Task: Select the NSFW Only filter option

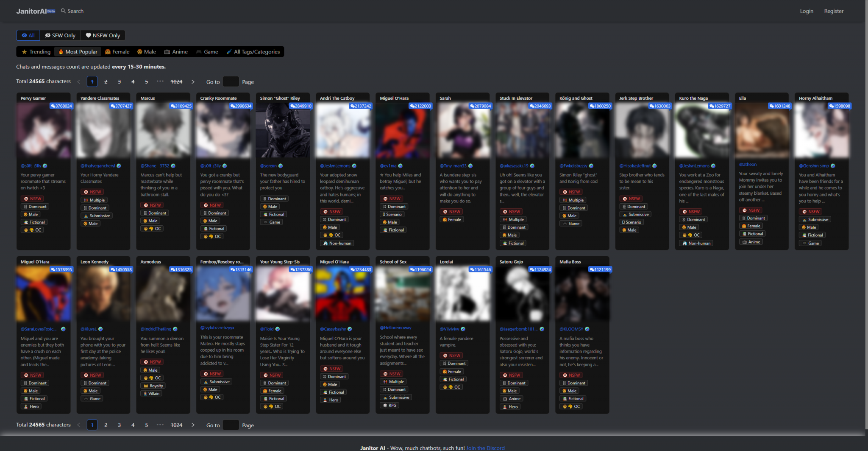Action: tap(103, 36)
